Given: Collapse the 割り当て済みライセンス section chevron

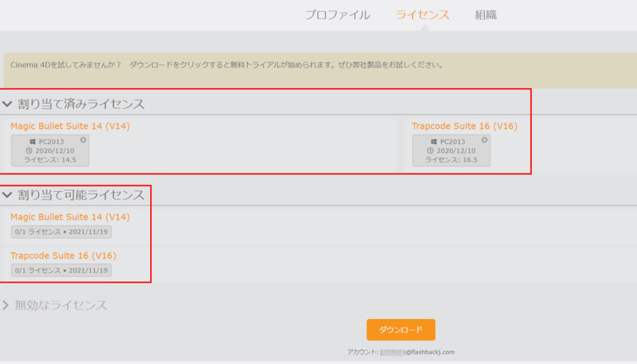Looking at the screenshot, I should pos(7,104).
